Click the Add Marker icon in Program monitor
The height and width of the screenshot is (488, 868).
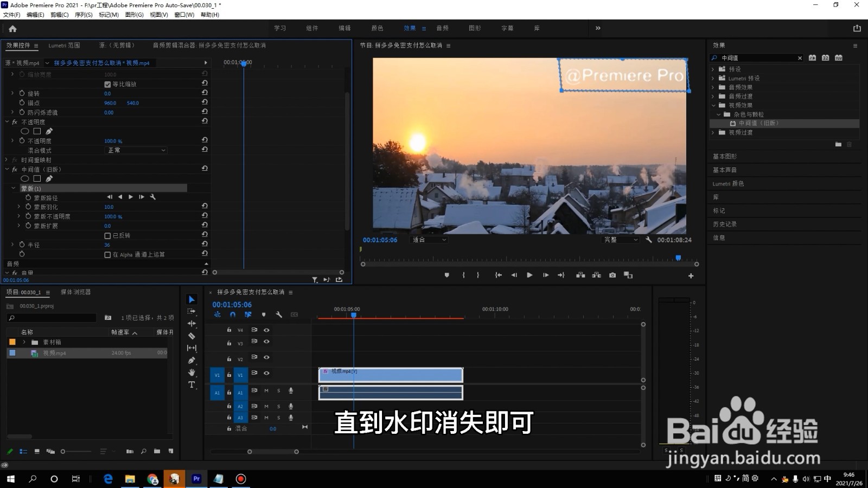[446, 275]
